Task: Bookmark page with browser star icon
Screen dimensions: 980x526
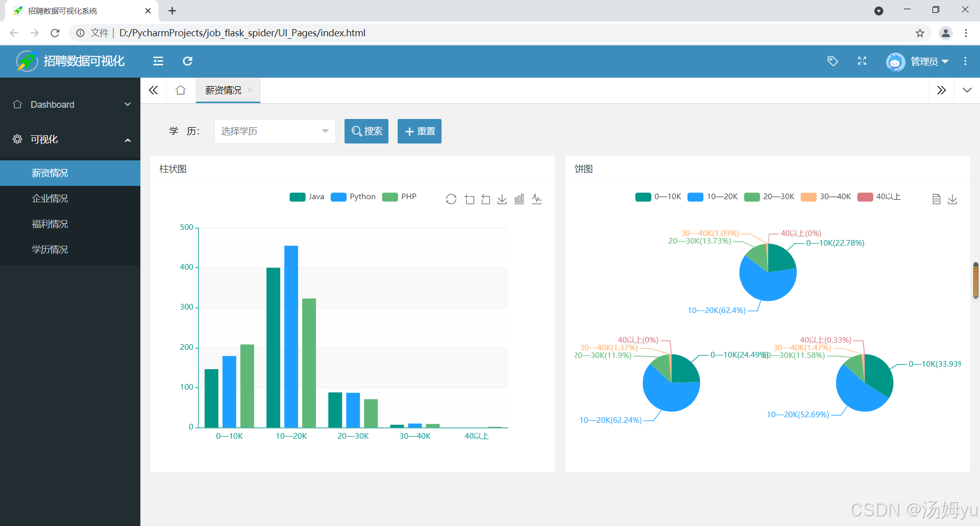Action: (920, 33)
